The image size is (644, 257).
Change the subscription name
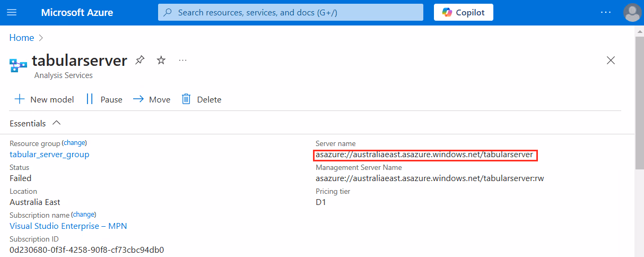[84, 215]
